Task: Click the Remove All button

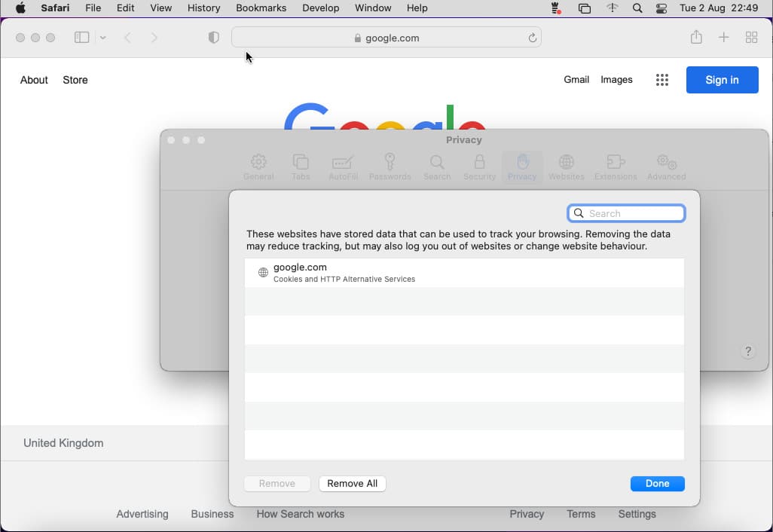Action: click(352, 484)
